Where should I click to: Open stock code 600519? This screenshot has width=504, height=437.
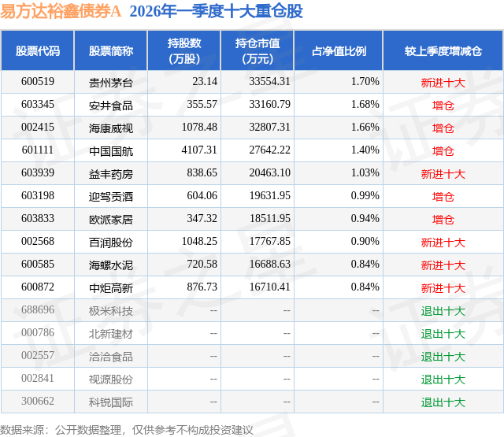38,82
